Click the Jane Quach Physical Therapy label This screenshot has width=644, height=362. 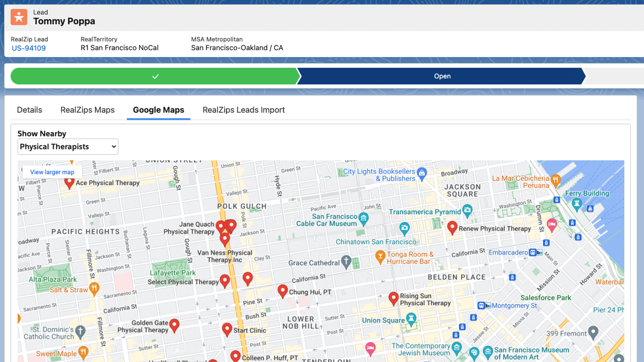(189, 228)
